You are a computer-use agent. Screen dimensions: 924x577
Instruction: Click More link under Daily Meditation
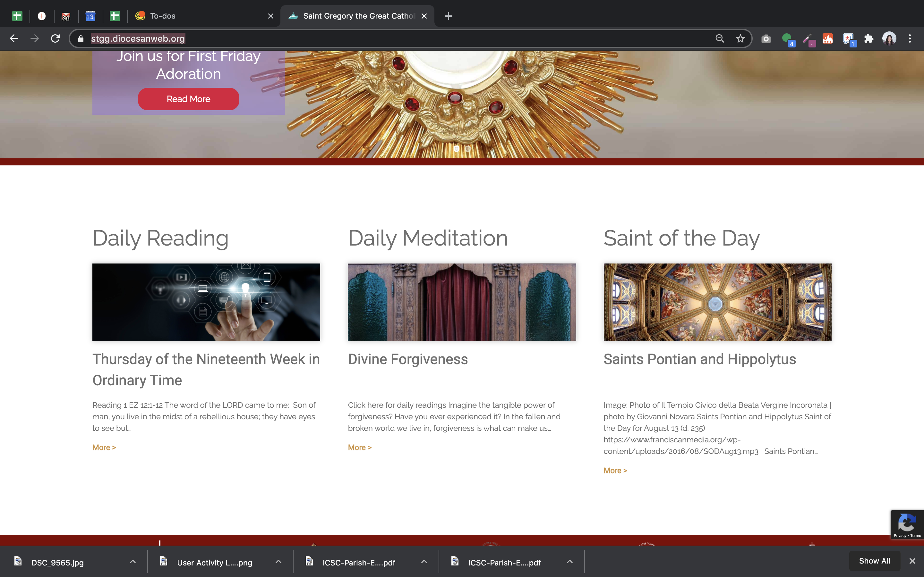[359, 447]
